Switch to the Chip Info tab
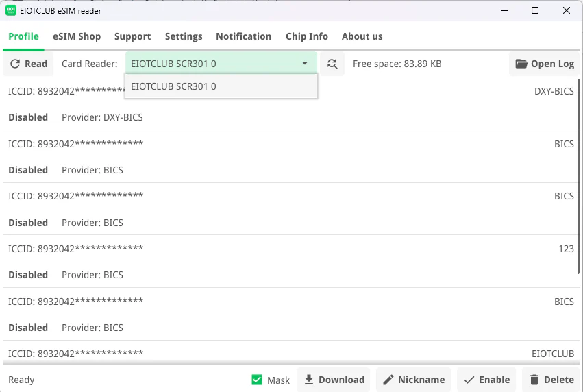This screenshot has height=392, width=583. click(307, 36)
